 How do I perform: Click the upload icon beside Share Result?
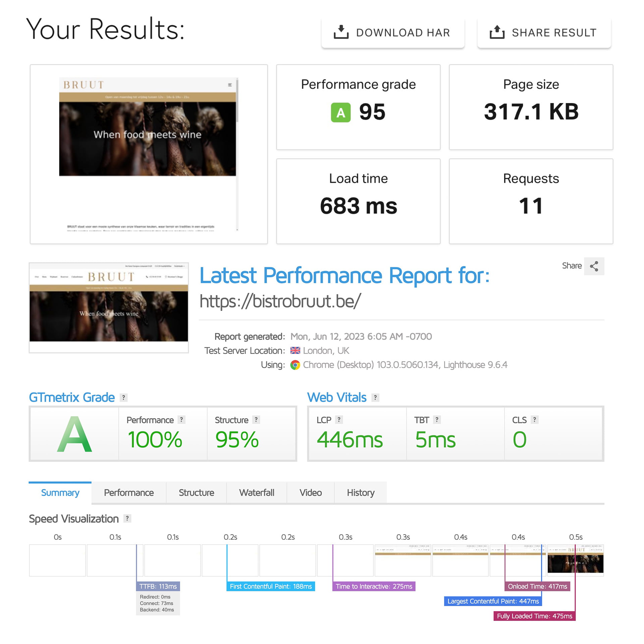[x=497, y=32]
